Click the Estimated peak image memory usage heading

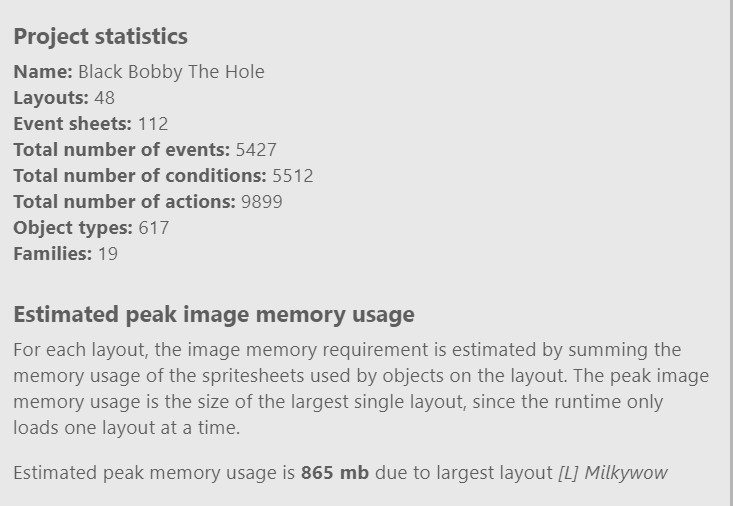[214, 315]
